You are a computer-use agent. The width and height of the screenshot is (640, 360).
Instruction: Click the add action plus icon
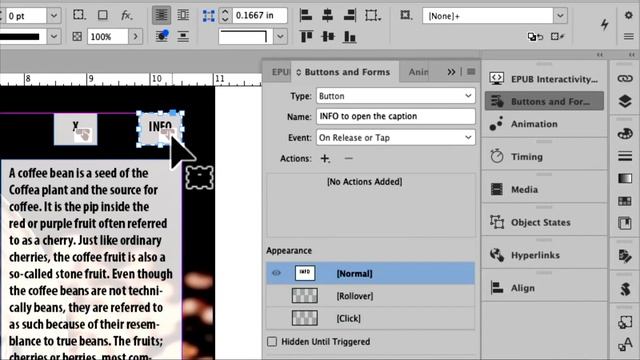click(x=325, y=158)
